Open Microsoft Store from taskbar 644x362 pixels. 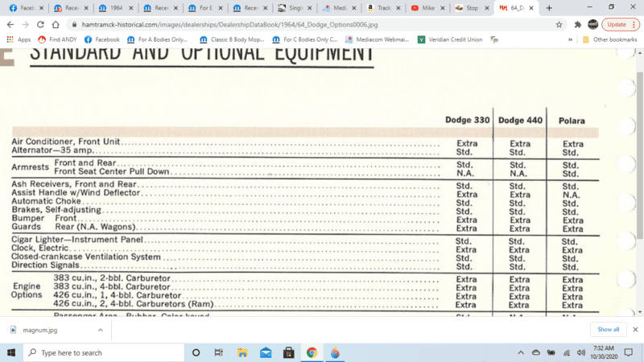tap(289, 352)
